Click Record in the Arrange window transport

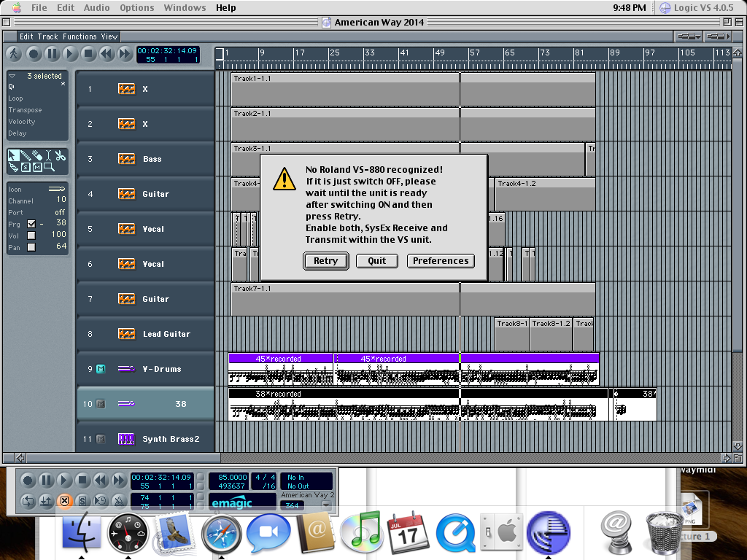click(x=34, y=54)
